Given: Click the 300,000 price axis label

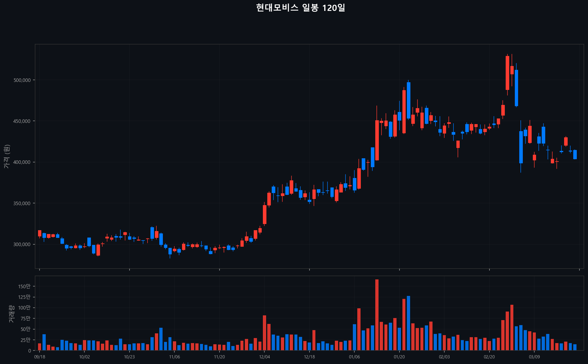Looking at the screenshot, I should click(22, 244).
